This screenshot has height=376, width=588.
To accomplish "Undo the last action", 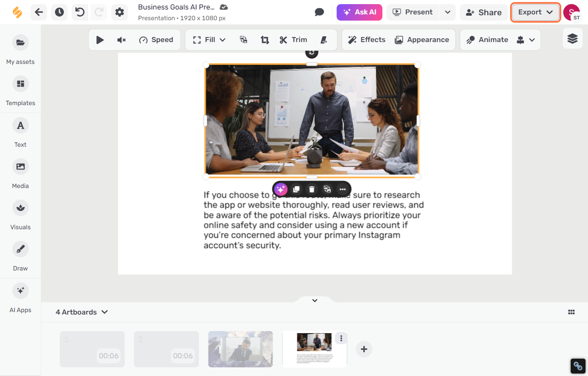I will [80, 12].
